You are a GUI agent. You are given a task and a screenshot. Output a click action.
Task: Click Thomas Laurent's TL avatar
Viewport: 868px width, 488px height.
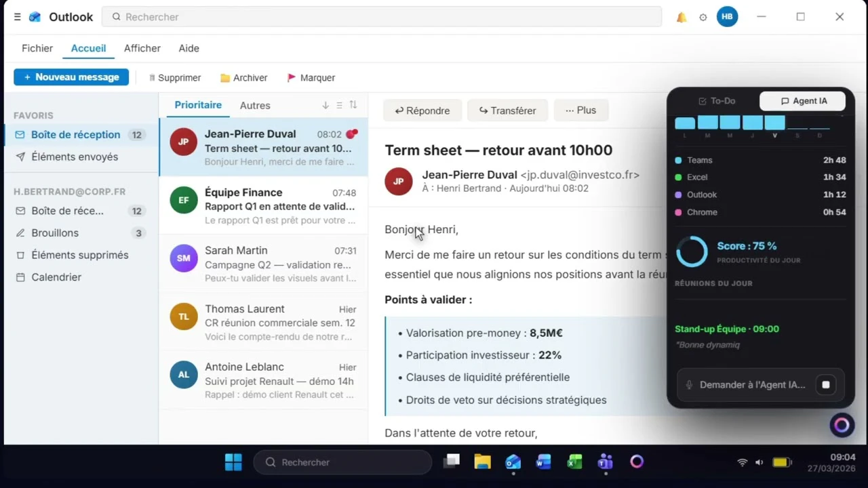pos(183,317)
